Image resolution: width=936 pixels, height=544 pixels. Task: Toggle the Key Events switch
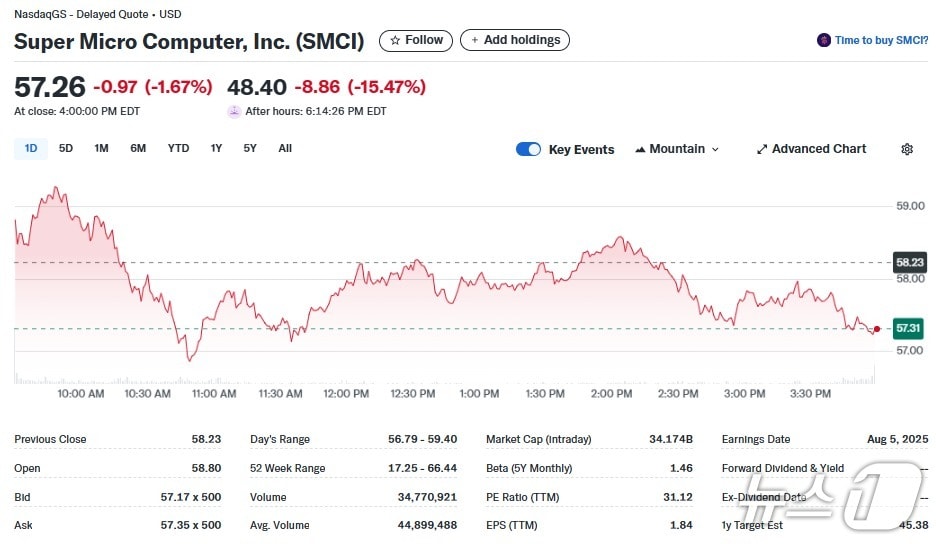528,149
